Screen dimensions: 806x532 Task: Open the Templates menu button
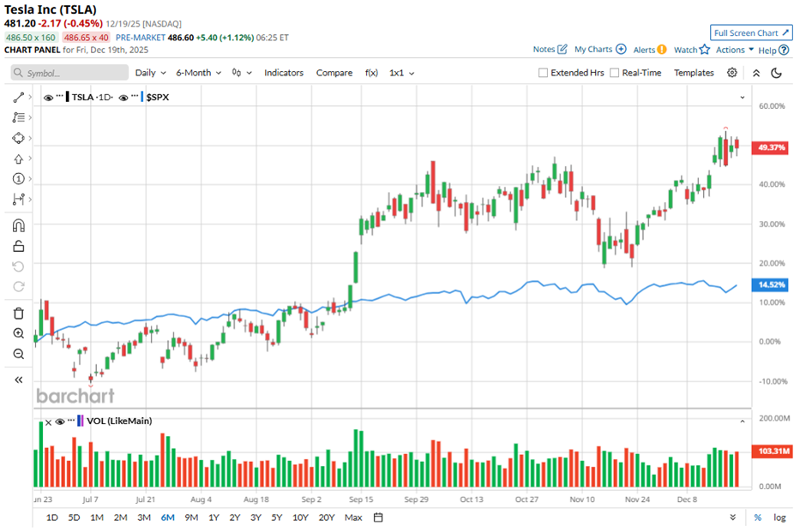[x=693, y=73]
